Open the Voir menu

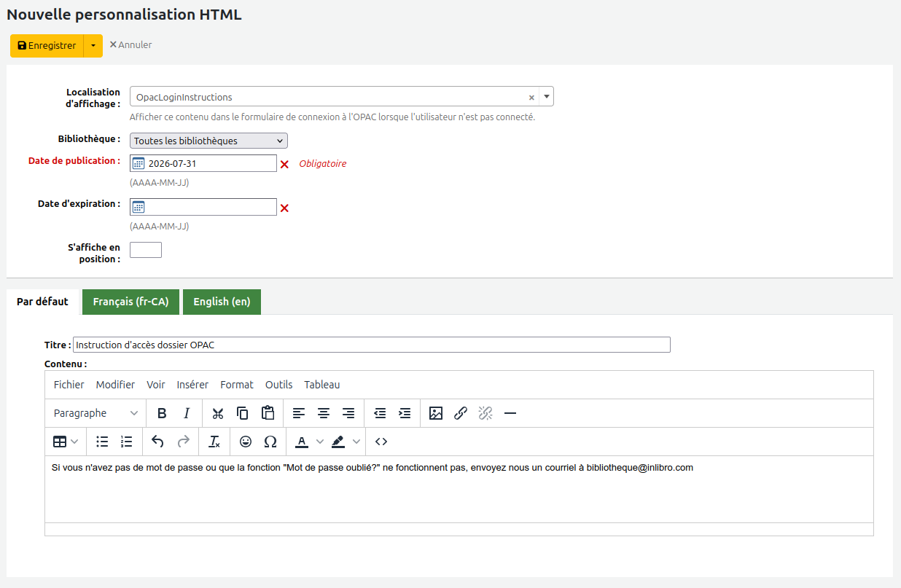[x=156, y=385]
